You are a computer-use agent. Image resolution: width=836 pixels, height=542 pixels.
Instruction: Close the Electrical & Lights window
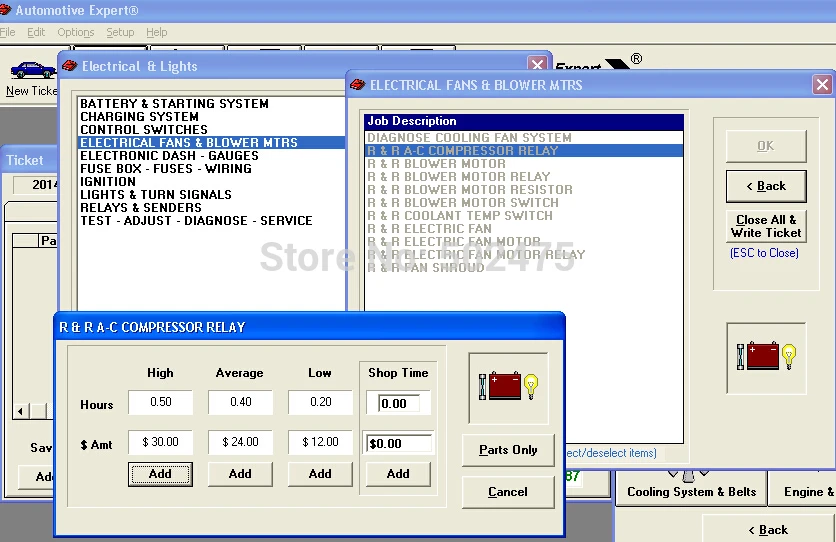pyautogui.click(x=537, y=65)
